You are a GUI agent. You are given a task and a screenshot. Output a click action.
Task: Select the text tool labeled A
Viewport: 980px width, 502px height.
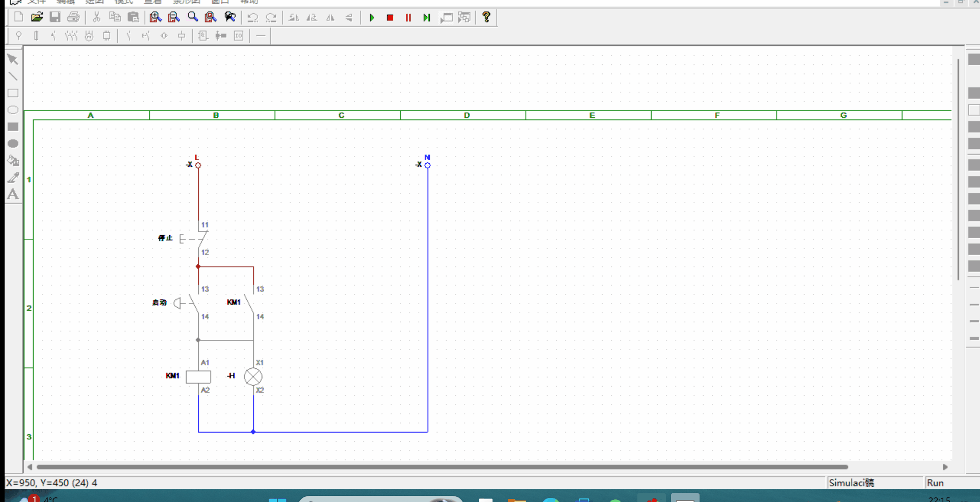pyautogui.click(x=13, y=194)
